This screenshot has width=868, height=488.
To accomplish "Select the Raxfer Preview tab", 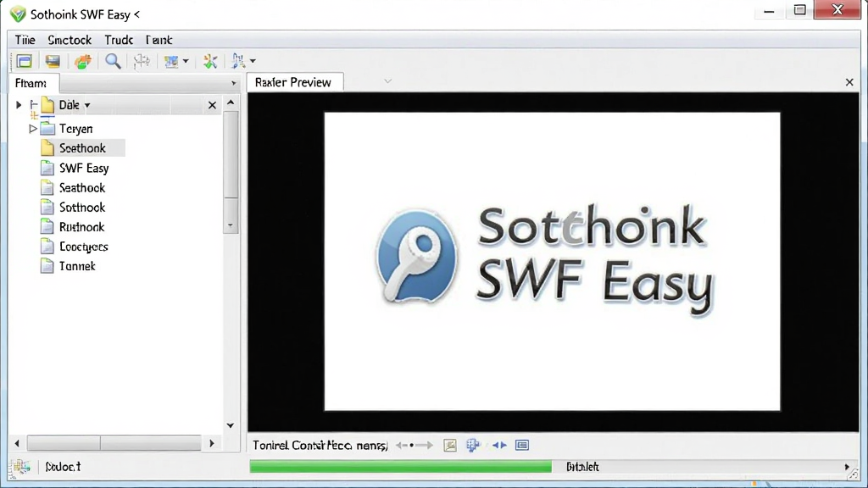I will click(x=295, y=82).
